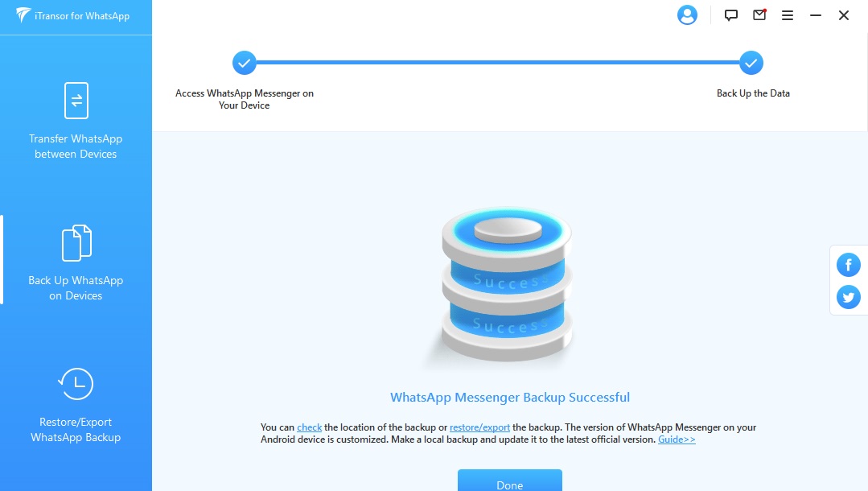Share via the Facebook icon
Image resolution: width=868 pixels, height=491 pixels.
pyautogui.click(x=848, y=265)
